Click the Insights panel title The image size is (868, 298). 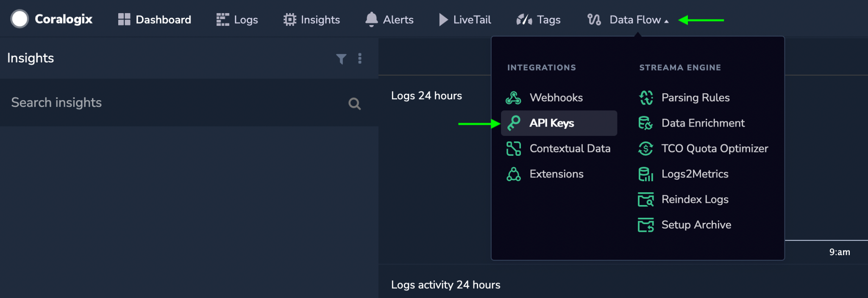point(31,58)
